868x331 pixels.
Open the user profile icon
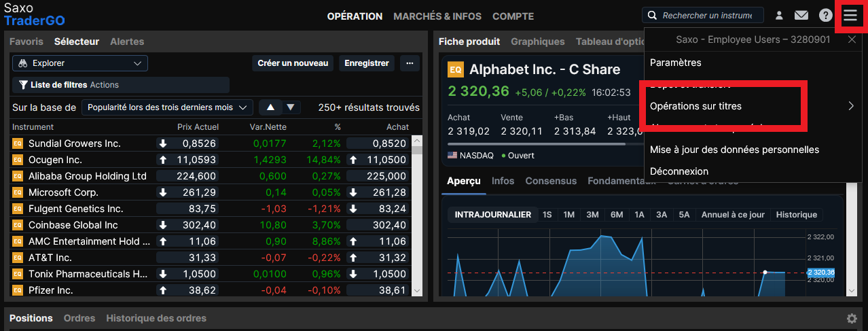pos(779,15)
